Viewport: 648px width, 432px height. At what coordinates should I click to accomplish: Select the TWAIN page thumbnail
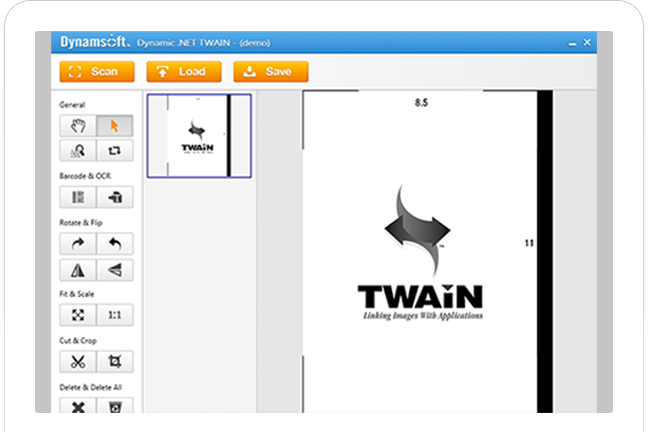(199, 136)
